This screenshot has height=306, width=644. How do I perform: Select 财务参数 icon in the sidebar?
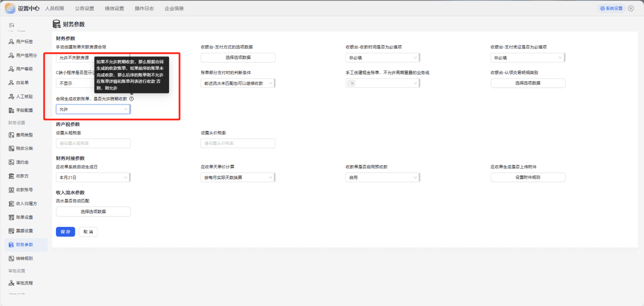pos(11,245)
